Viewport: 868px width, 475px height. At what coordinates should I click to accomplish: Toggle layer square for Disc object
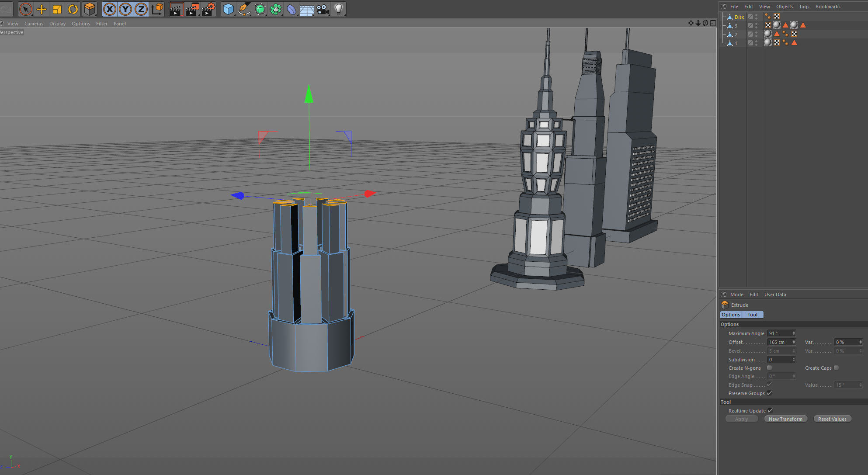(x=750, y=17)
